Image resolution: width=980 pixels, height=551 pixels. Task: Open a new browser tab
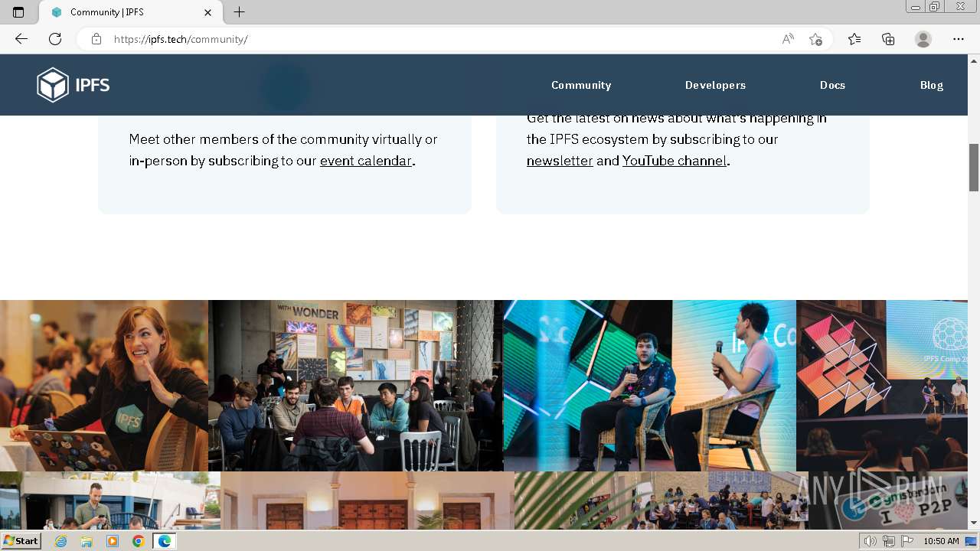tap(240, 12)
